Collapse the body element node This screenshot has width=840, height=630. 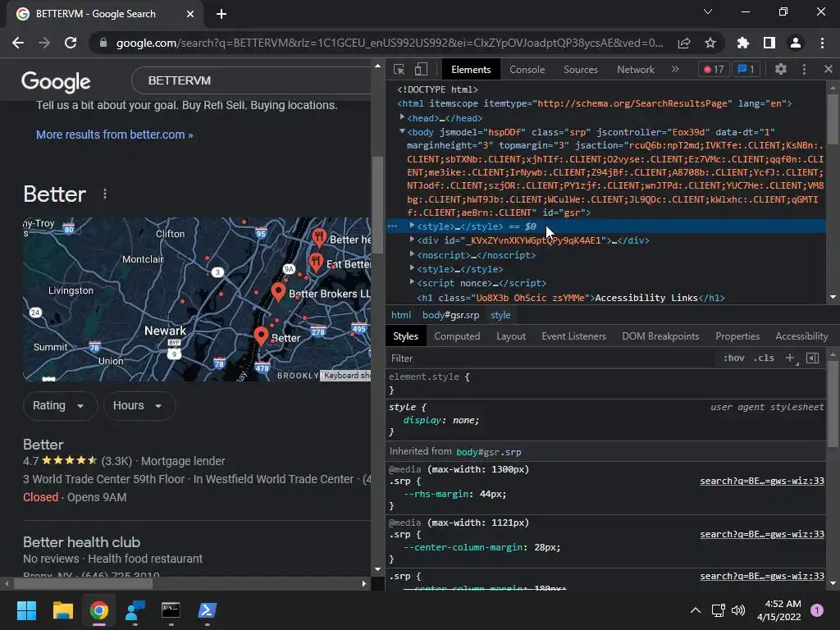click(x=402, y=131)
